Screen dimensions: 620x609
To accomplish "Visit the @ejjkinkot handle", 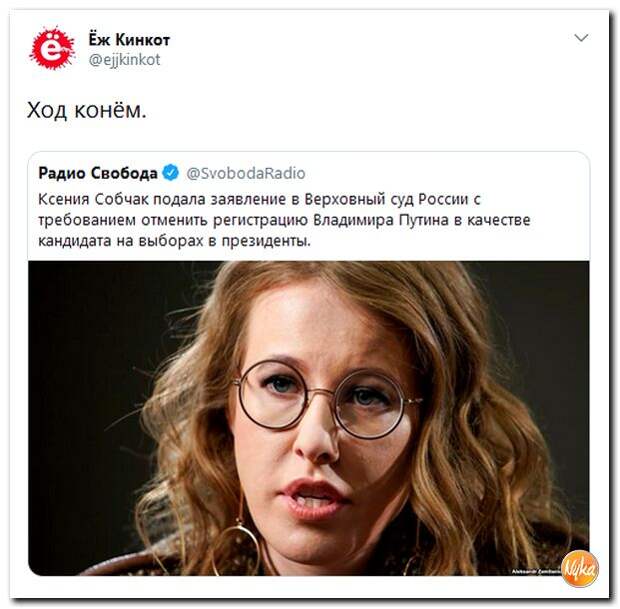I will (125, 60).
